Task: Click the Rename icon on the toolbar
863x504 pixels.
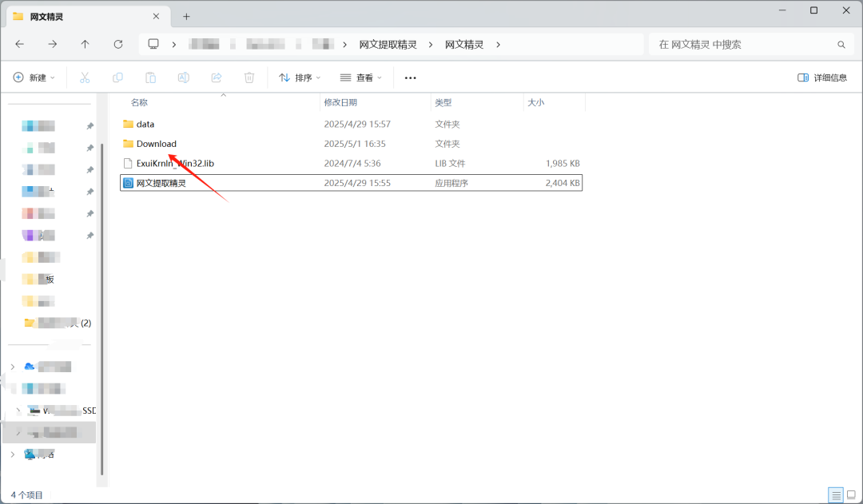Action: tap(183, 77)
